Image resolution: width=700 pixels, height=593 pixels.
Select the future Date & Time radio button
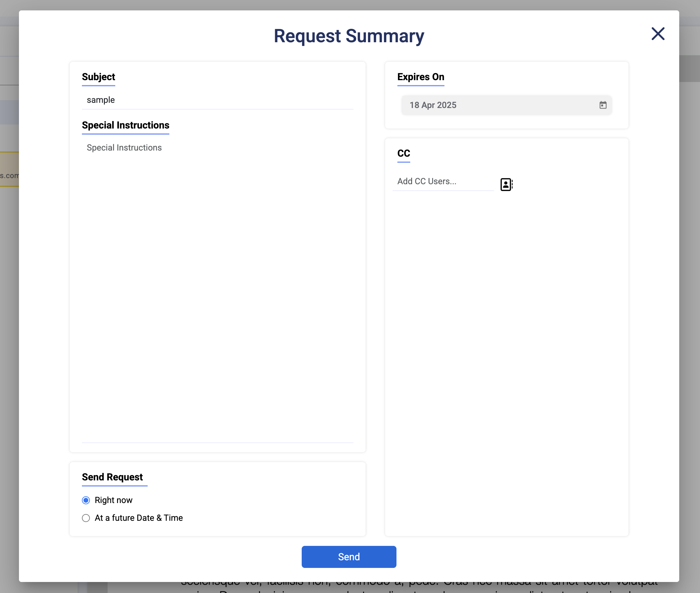(x=86, y=518)
